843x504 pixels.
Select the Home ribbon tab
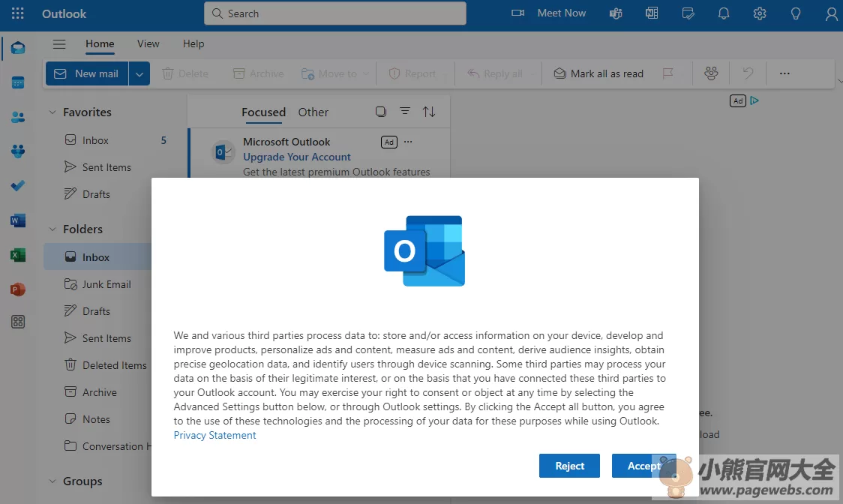[x=100, y=43]
